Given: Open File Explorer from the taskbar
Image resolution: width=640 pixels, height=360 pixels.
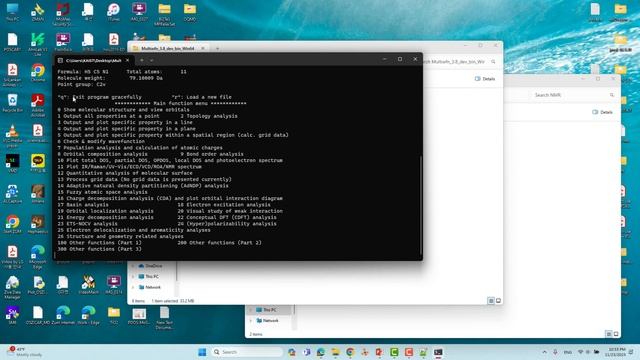Looking at the screenshot, I should [x=336, y=352].
